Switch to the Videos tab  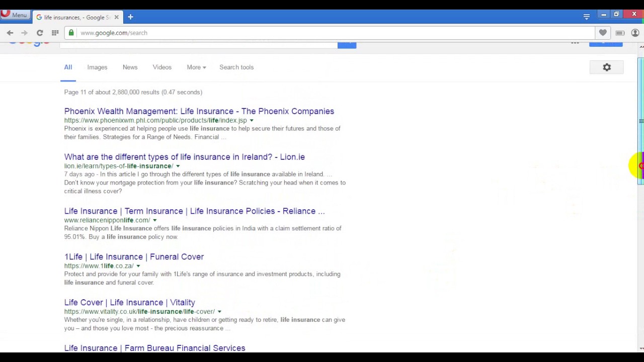[162, 67]
